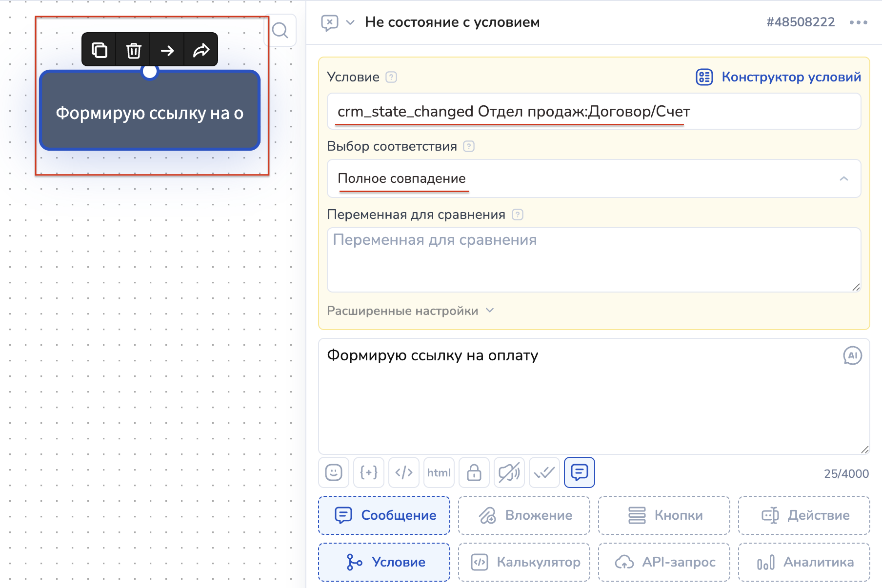Open Конструктор условий link

tap(779, 77)
